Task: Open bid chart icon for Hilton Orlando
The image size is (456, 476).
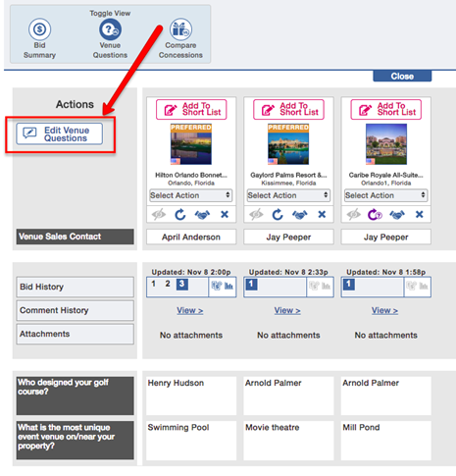Action: [x=228, y=286]
